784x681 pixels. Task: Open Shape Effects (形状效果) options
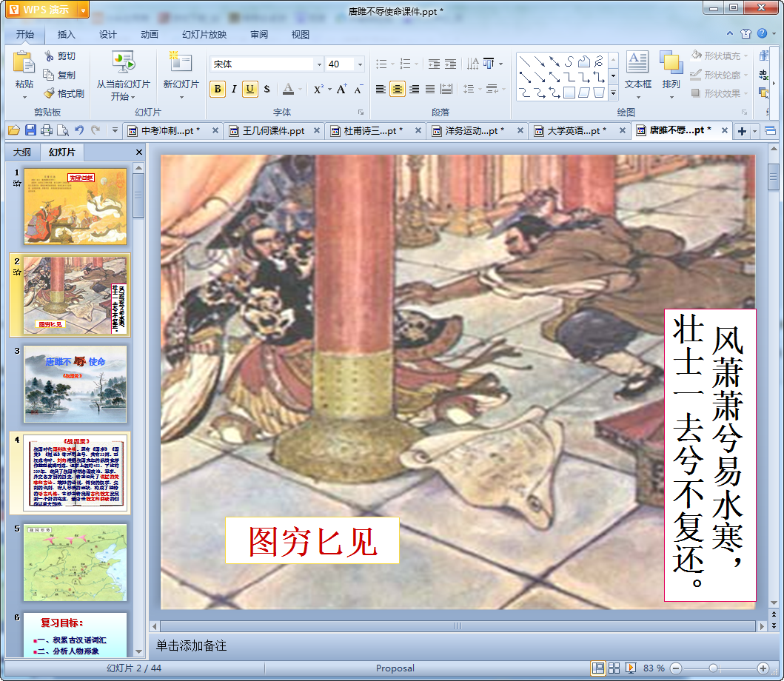720,93
